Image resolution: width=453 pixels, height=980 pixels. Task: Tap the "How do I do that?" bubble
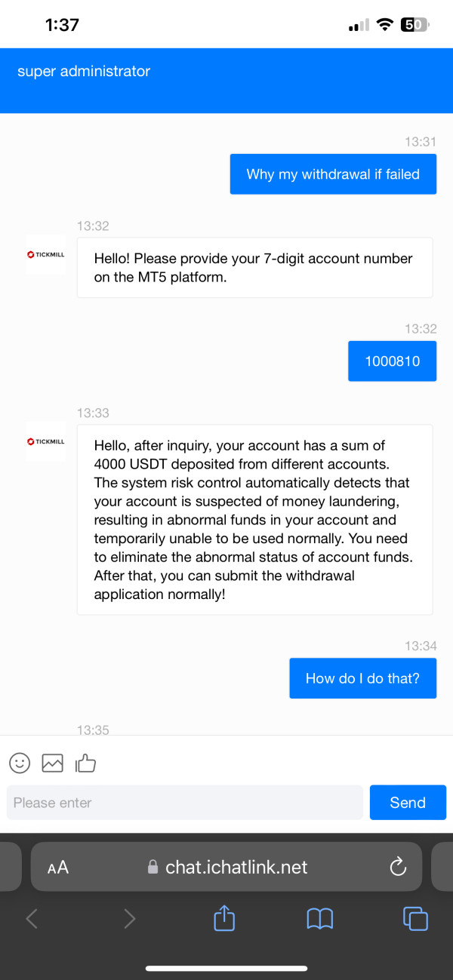click(x=362, y=678)
